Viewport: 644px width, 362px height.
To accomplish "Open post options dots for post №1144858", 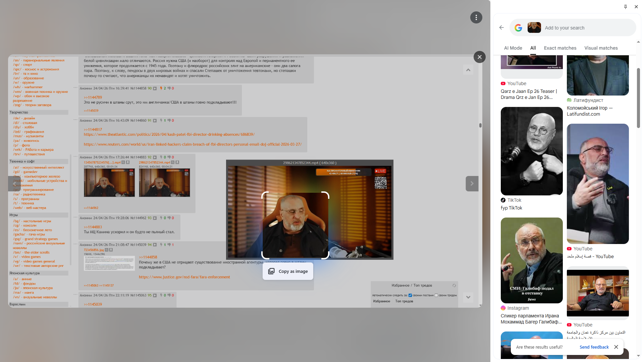I will pyautogui.click(x=75, y=87).
